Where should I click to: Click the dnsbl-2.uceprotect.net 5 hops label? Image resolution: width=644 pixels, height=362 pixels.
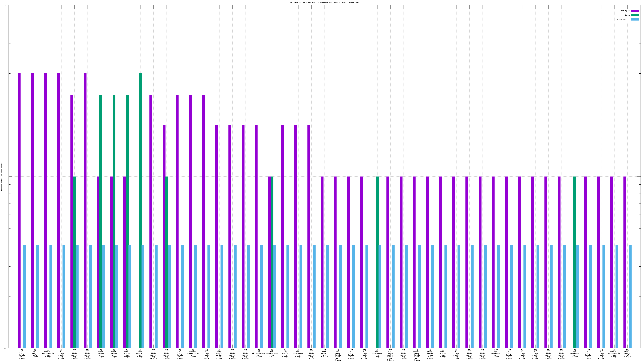(193, 353)
